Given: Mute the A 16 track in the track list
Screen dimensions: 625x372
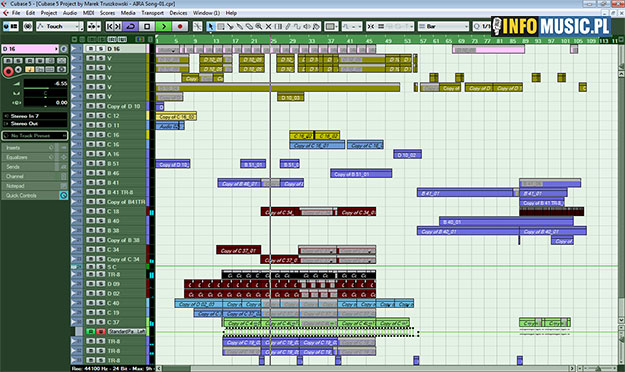Looking at the screenshot, I should (90, 154).
